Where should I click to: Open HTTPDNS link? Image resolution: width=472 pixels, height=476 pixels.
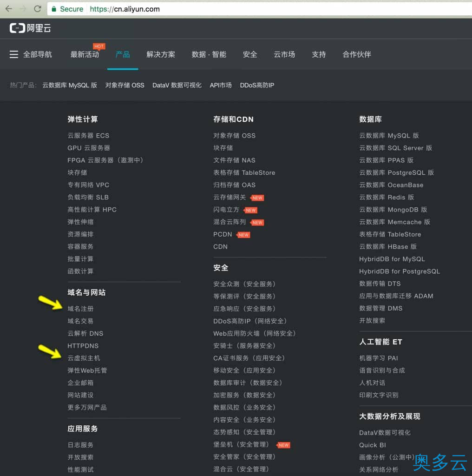[83, 346]
